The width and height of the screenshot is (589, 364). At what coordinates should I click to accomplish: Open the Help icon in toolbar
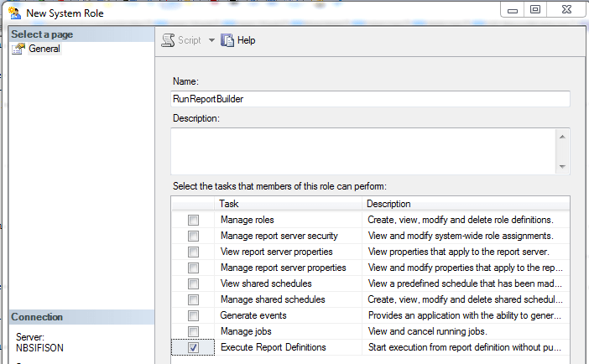[227, 40]
